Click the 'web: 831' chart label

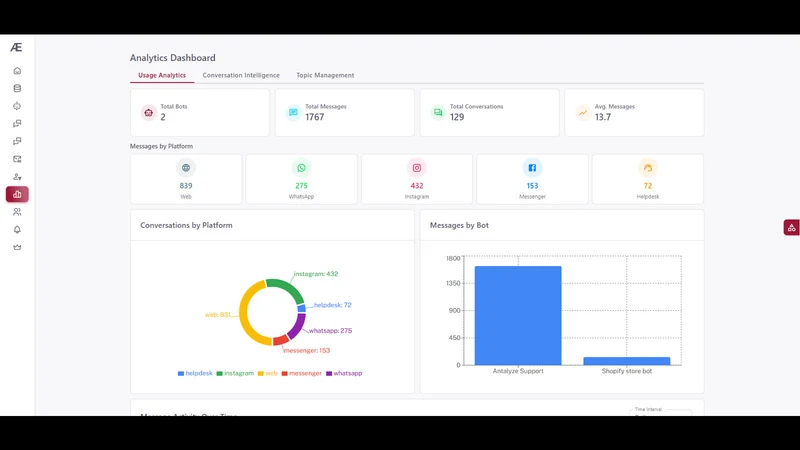point(218,315)
